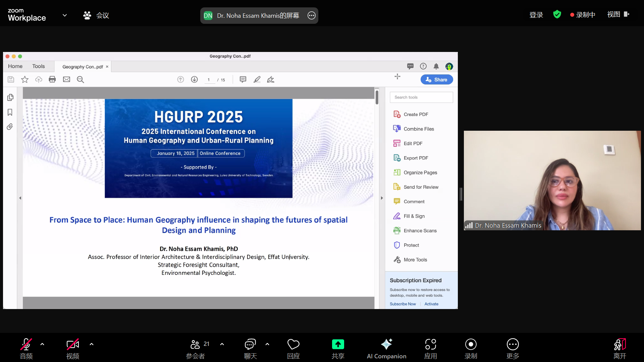Open Combine Files tool
The height and width of the screenshot is (362, 644).
coord(414,129)
